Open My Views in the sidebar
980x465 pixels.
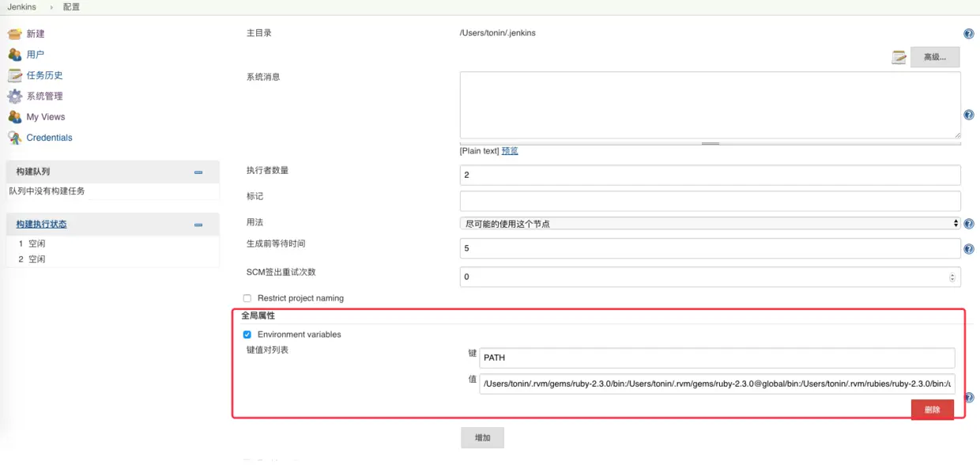[46, 116]
